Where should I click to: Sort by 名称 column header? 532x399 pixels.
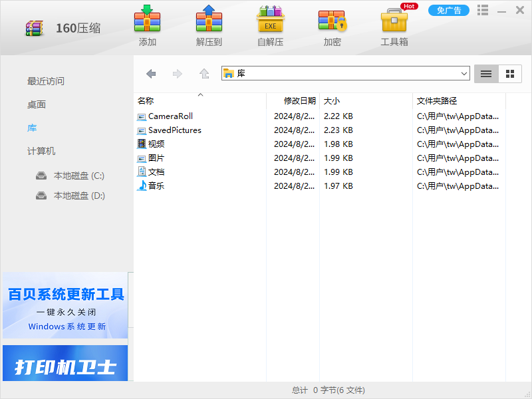[x=200, y=101]
